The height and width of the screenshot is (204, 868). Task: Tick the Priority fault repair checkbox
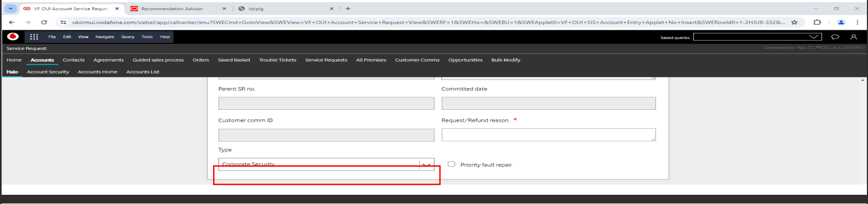(452, 164)
